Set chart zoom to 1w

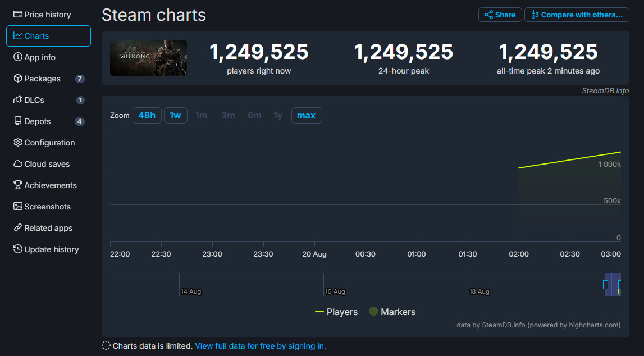[x=175, y=115]
